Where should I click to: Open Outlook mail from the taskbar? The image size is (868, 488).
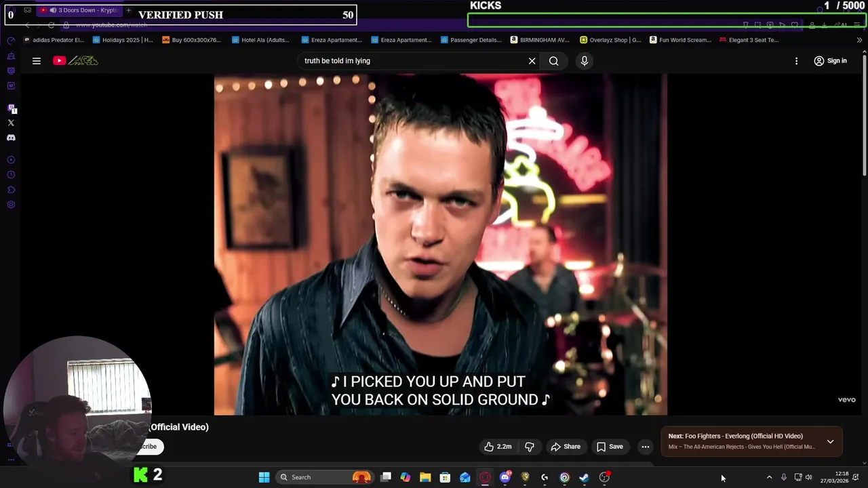[465, 477]
